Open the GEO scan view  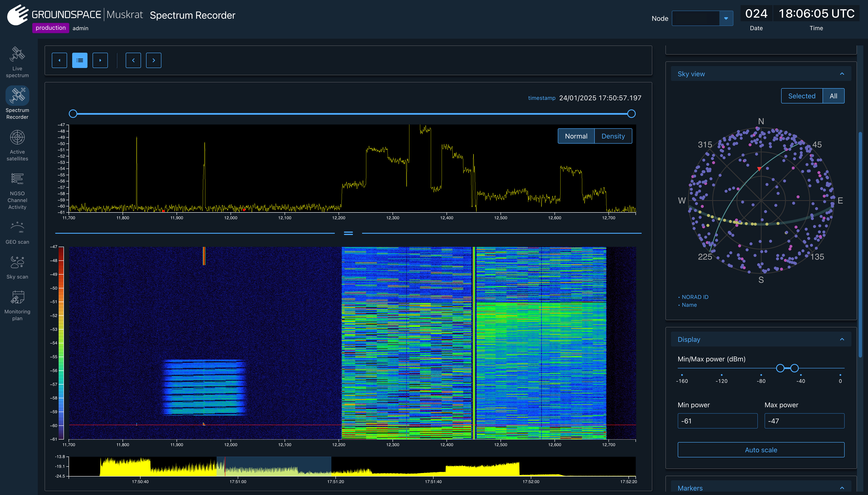coord(17,232)
